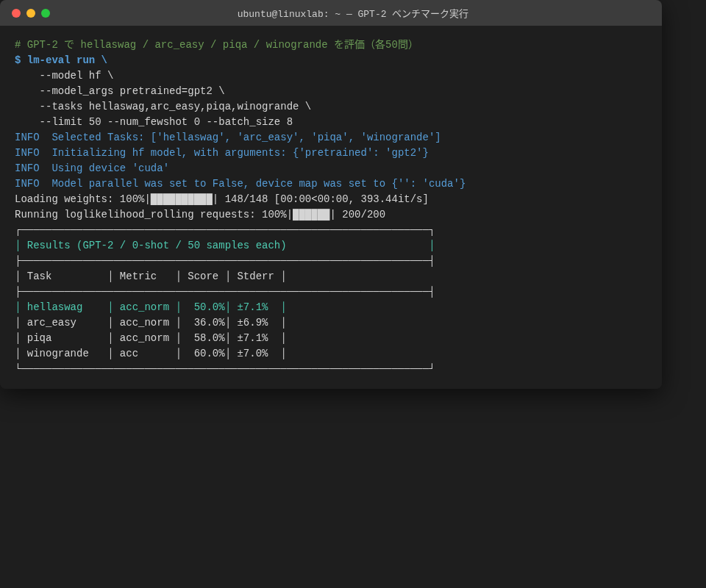Click the 'piqa' row task name

point(39,338)
